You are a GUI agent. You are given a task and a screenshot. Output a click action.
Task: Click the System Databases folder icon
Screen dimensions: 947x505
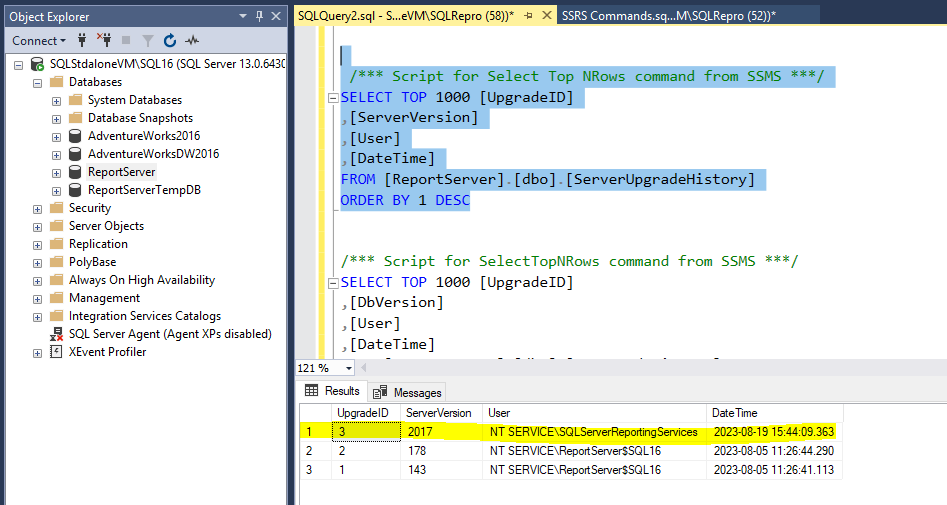[x=75, y=100]
